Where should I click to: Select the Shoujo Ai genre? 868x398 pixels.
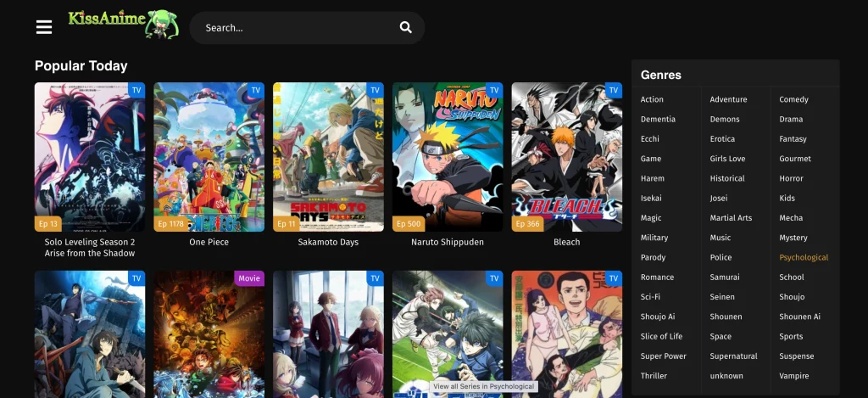pos(658,317)
